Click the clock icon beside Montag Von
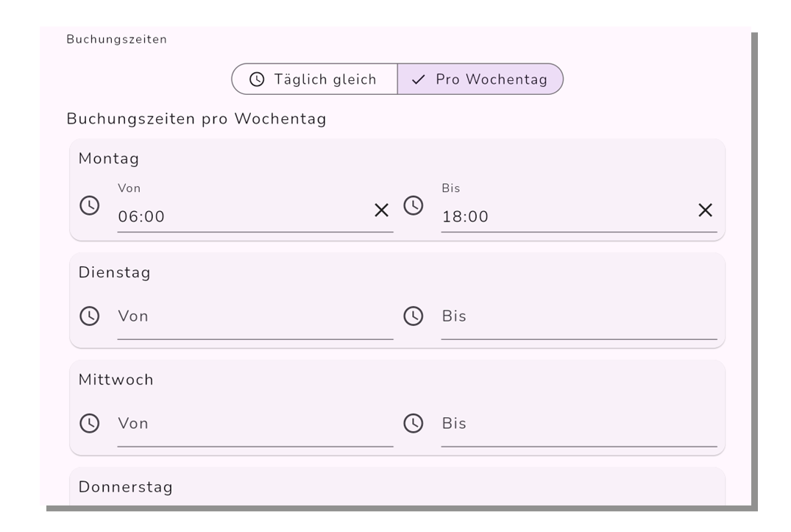The width and height of the screenshot is (791, 532). (90, 206)
